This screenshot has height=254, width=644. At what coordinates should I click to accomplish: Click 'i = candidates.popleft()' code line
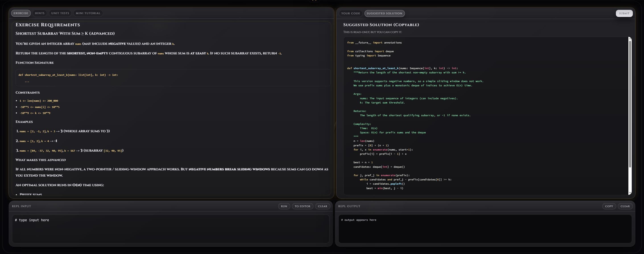click(385, 184)
